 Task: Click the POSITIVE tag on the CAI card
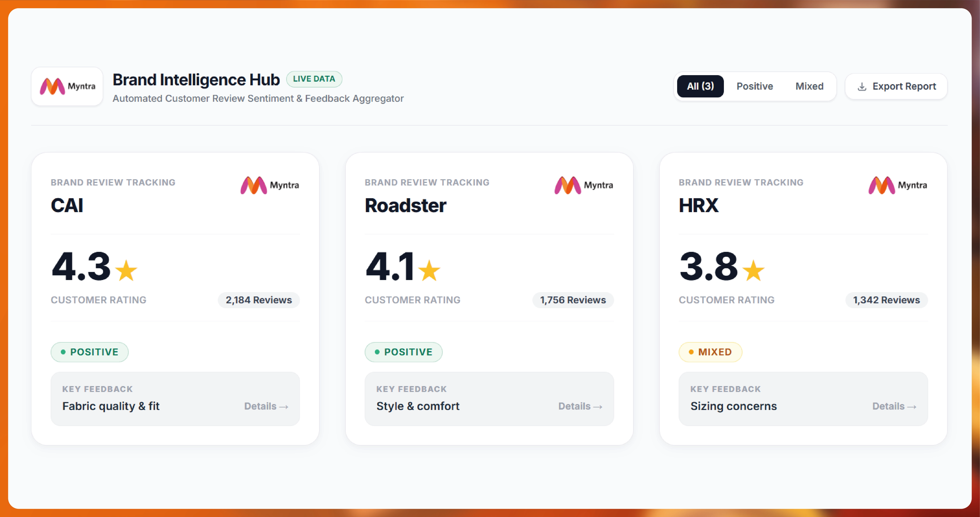90,352
